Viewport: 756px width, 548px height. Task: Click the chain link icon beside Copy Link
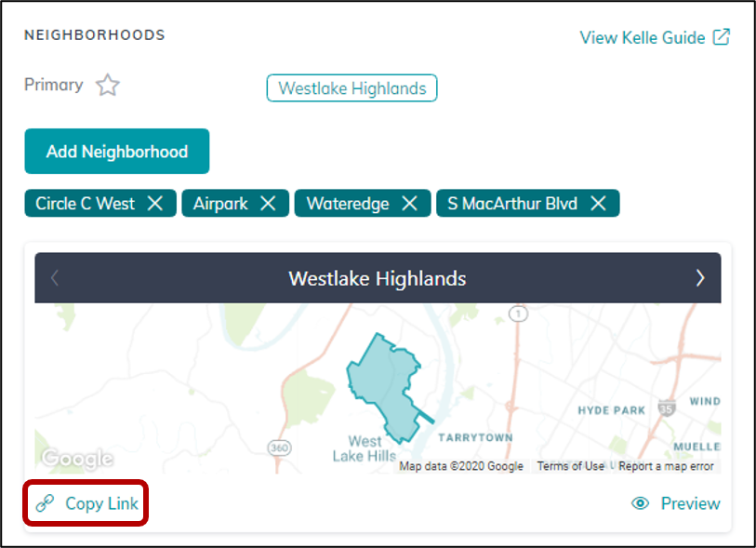[45, 503]
